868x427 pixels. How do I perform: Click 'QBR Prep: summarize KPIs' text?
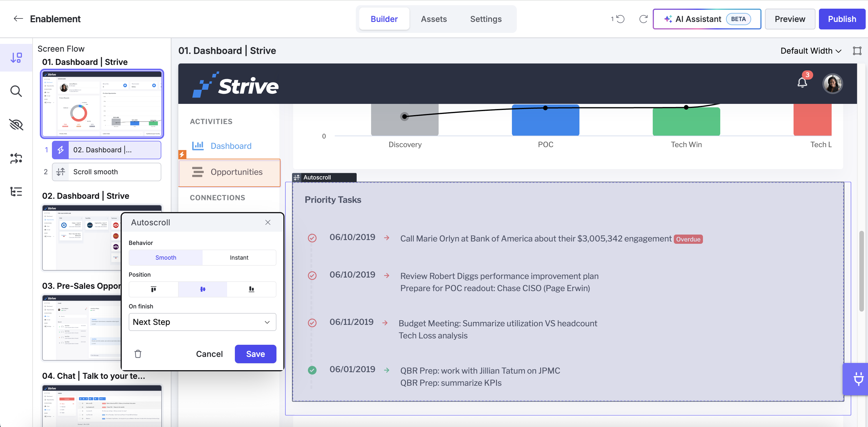451,383
